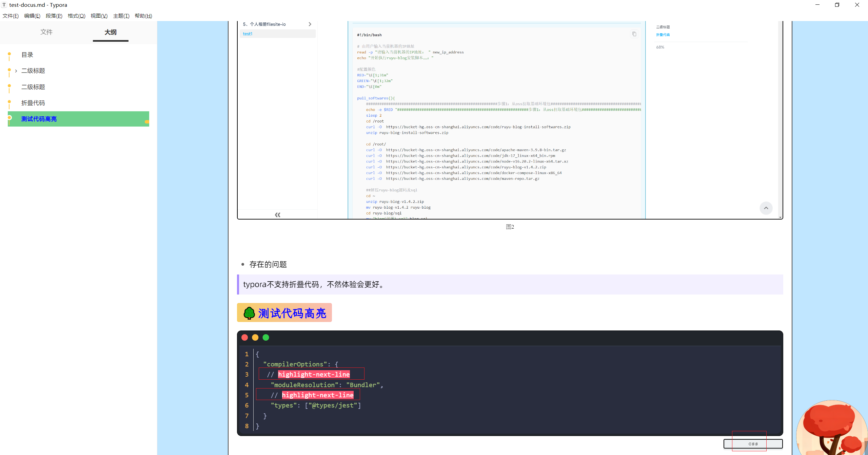
Task: Click the copy icon in embedded screenshot
Action: pyautogui.click(x=634, y=34)
